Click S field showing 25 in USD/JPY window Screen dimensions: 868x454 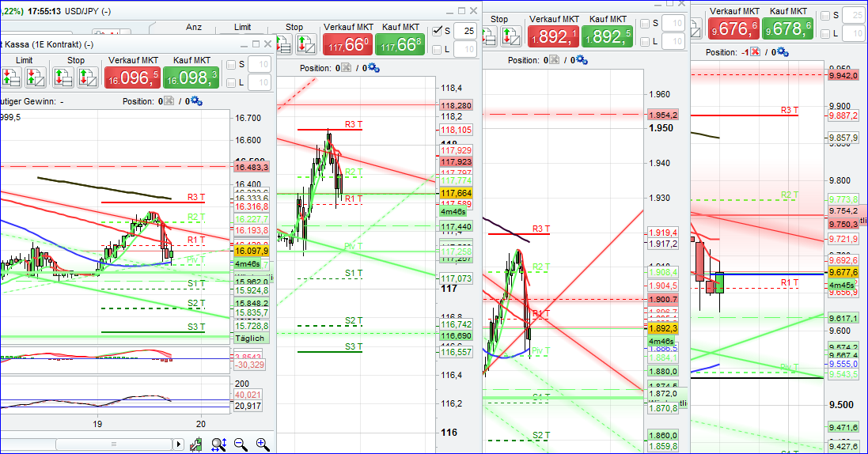tap(465, 30)
